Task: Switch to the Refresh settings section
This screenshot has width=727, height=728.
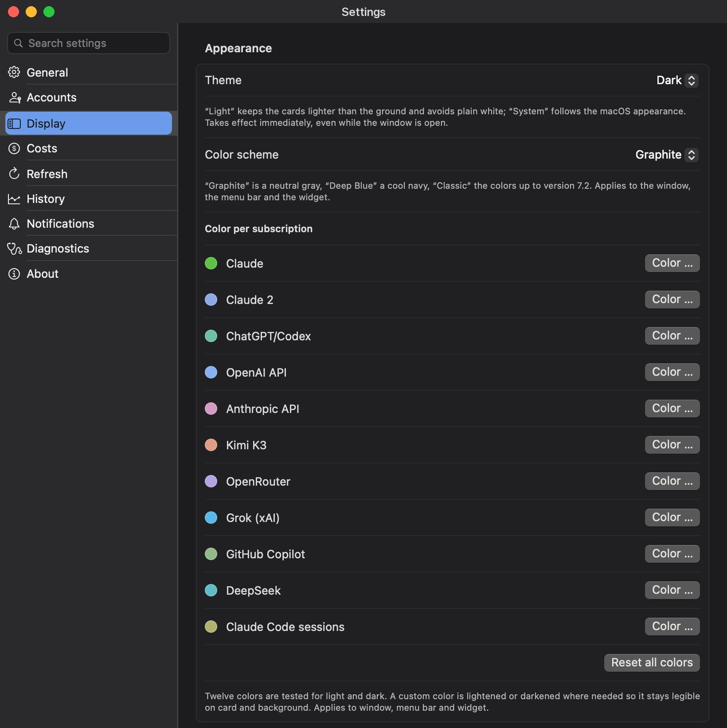Action: (x=89, y=174)
